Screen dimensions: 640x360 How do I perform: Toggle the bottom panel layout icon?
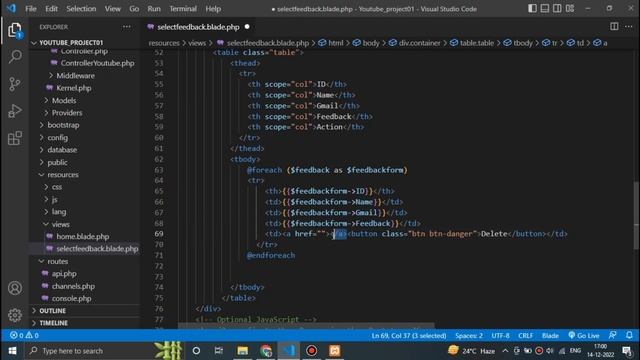tap(544, 8)
